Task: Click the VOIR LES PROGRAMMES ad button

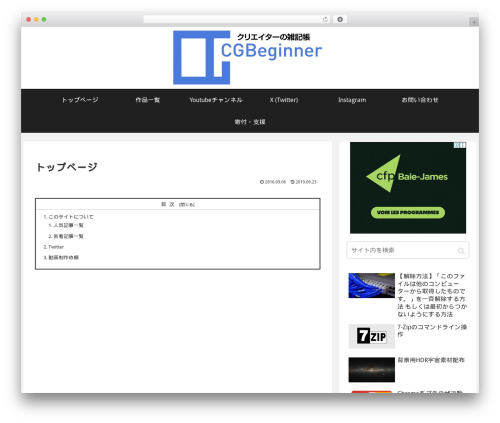Action: coord(408,212)
